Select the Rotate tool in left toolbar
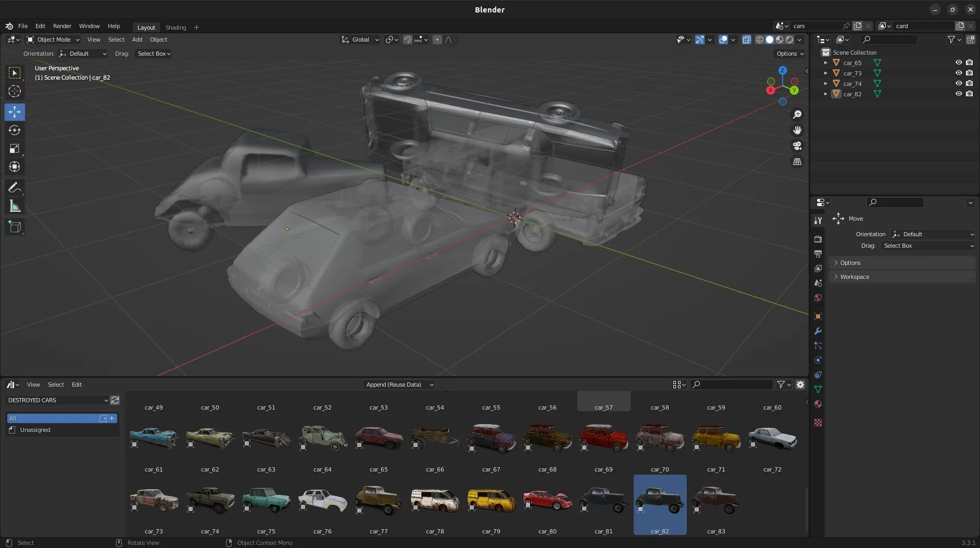This screenshot has width=980, height=548. [15, 130]
